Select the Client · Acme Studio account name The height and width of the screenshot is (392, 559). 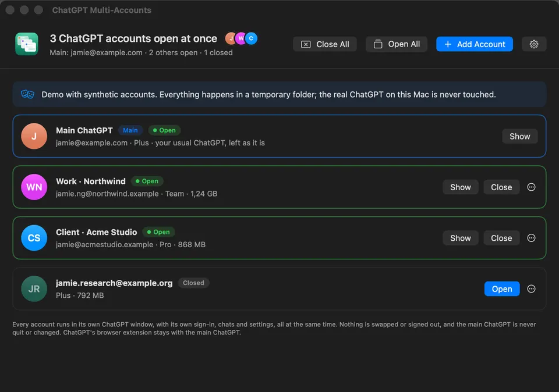(x=96, y=233)
